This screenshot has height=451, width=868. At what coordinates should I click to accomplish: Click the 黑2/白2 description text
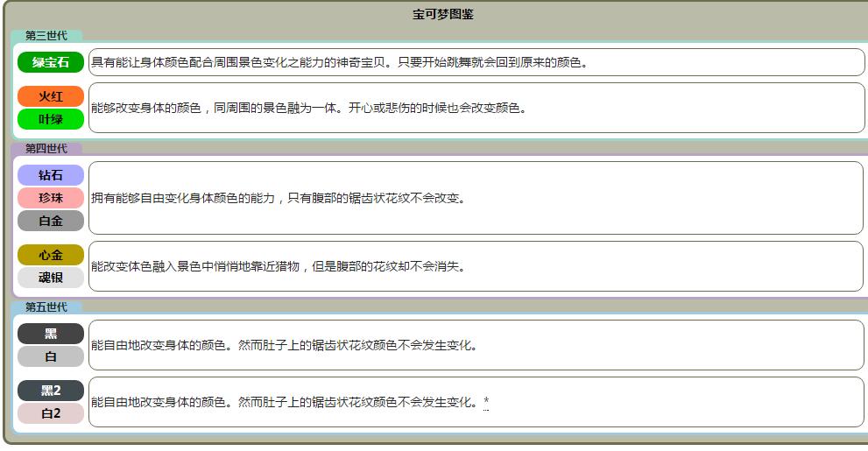click(x=284, y=402)
